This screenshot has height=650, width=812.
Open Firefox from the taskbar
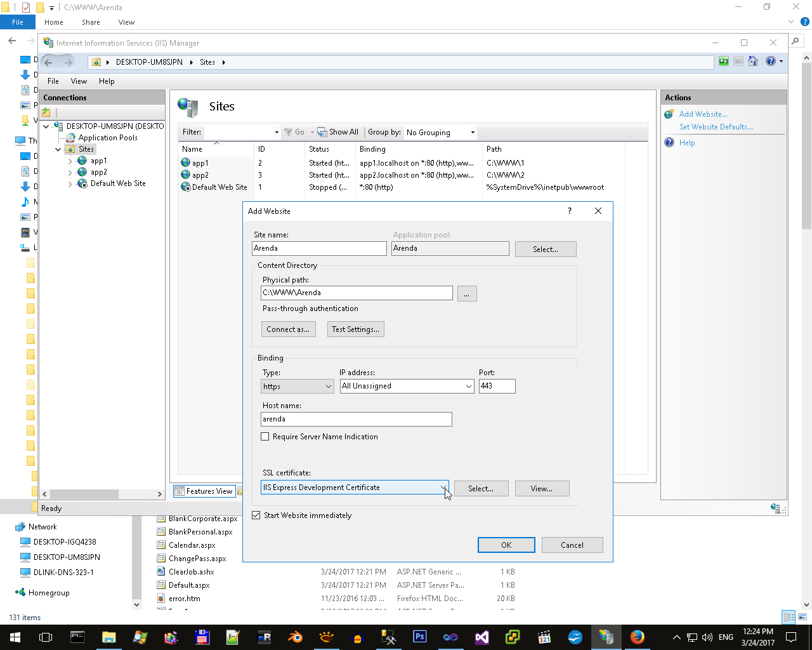(x=638, y=637)
